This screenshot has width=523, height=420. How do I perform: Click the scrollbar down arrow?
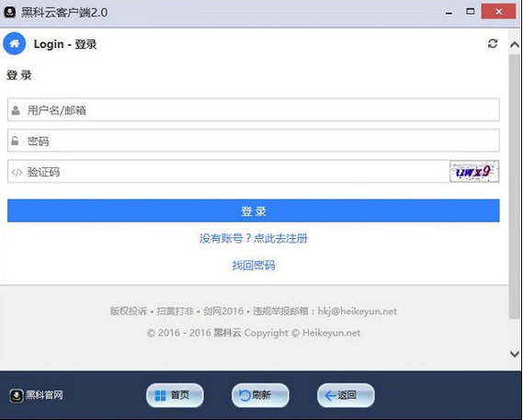515,354
